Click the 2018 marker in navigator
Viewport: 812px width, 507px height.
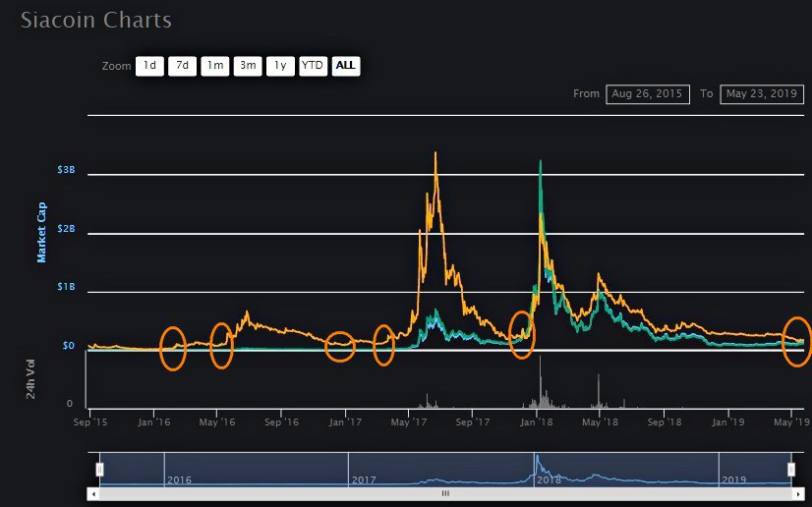click(x=549, y=480)
